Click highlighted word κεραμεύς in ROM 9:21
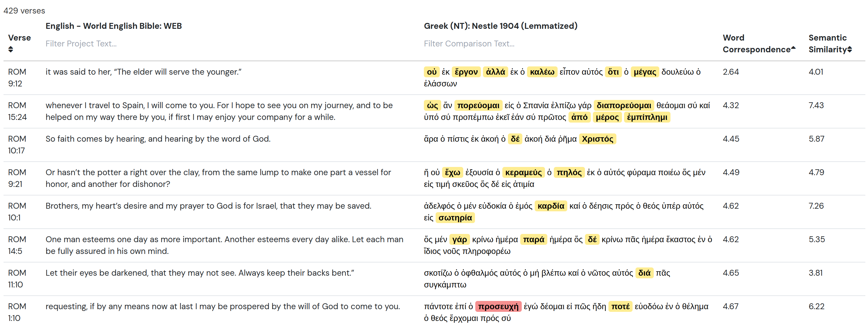Screen dimensions: 868x328 click(x=523, y=173)
